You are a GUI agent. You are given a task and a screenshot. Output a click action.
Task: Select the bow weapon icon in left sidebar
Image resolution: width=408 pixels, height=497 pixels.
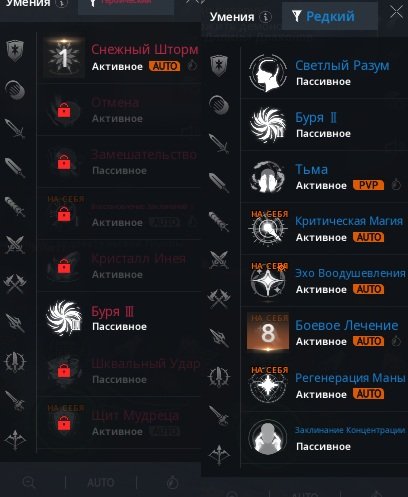[x=15, y=440]
